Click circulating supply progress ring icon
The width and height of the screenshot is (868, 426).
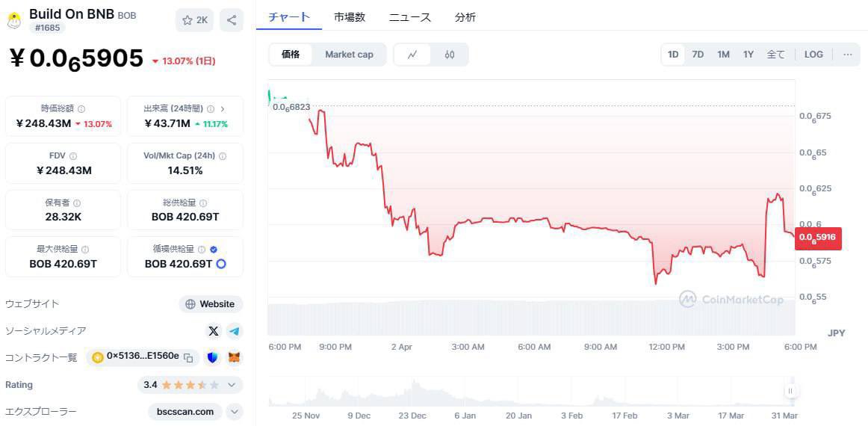[x=221, y=264]
